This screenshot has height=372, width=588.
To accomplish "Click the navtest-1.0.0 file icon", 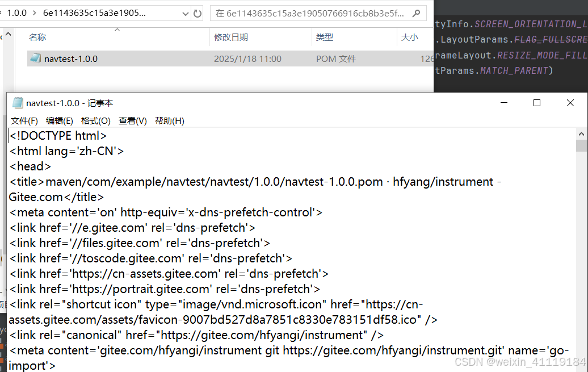I will (36, 58).
